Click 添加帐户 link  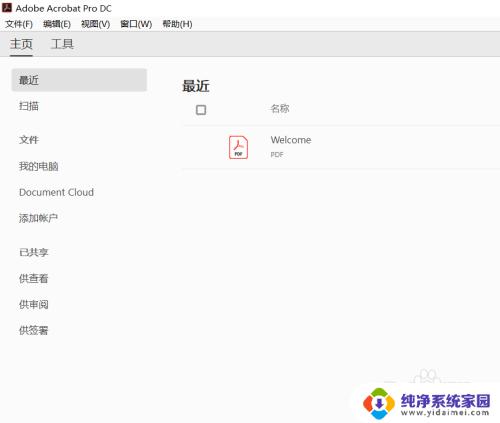point(38,218)
